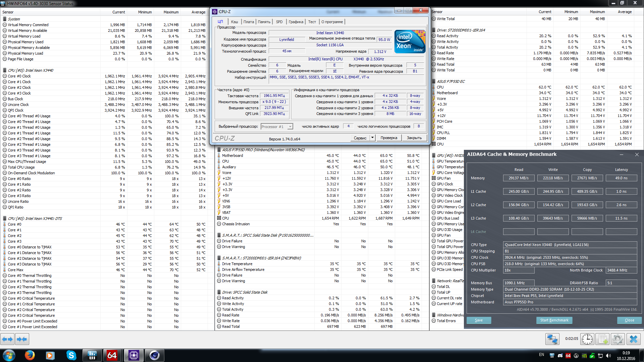644x362 pixels.
Task: Click the Save button in AIDA64
Action: [x=479, y=320]
